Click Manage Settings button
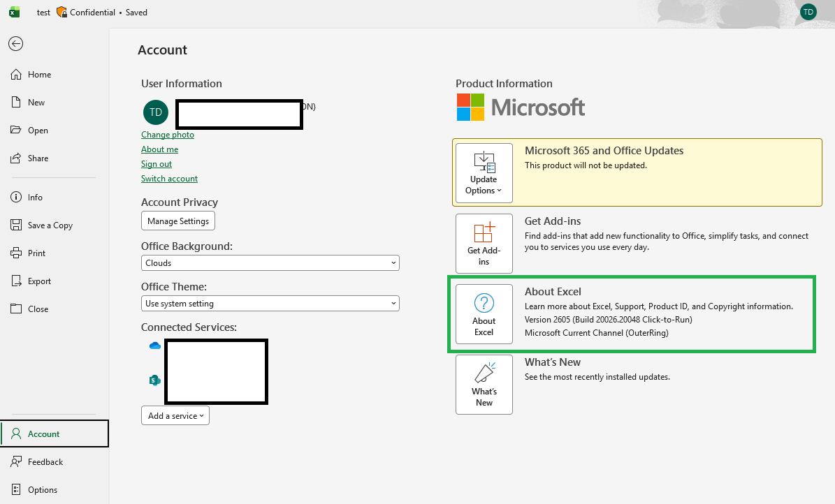The height and width of the screenshot is (504, 835). (x=178, y=221)
